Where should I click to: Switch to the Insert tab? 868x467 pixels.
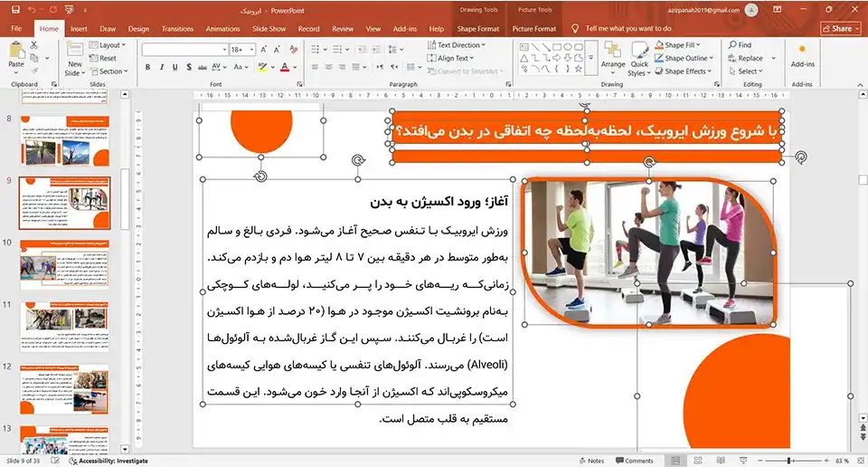79,29
